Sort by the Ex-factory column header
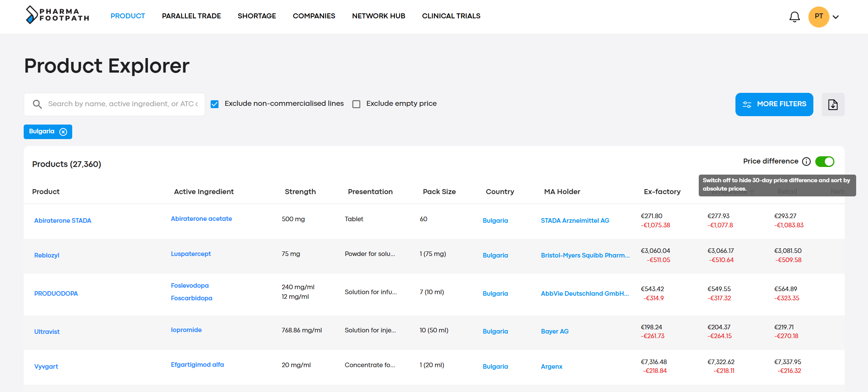Image resolution: width=868 pixels, height=392 pixels. [662, 192]
